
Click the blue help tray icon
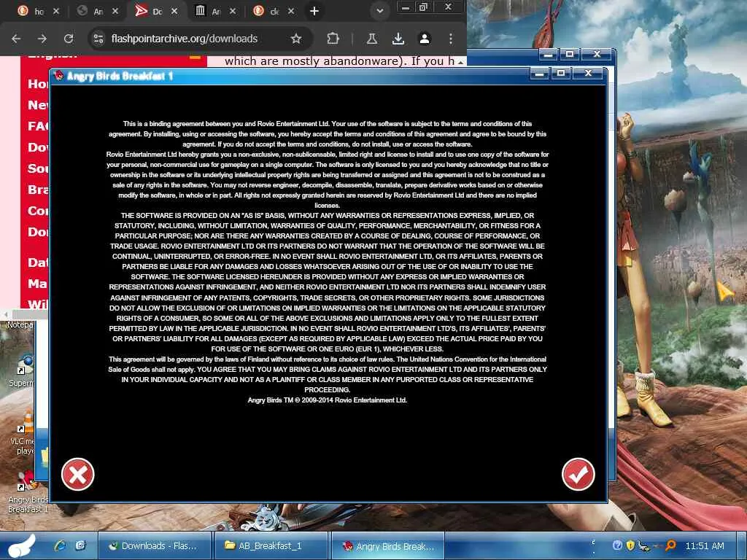click(617, 545)
